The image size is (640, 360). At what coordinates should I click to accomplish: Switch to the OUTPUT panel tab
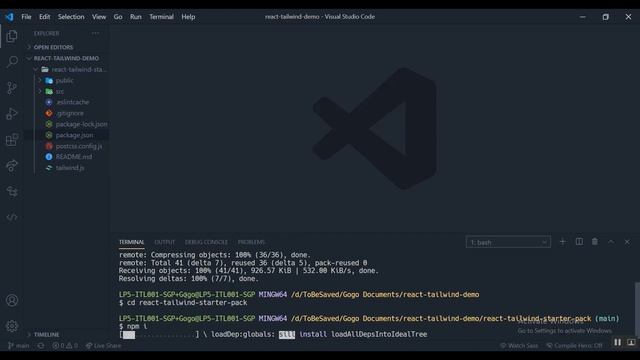point(164,242)
